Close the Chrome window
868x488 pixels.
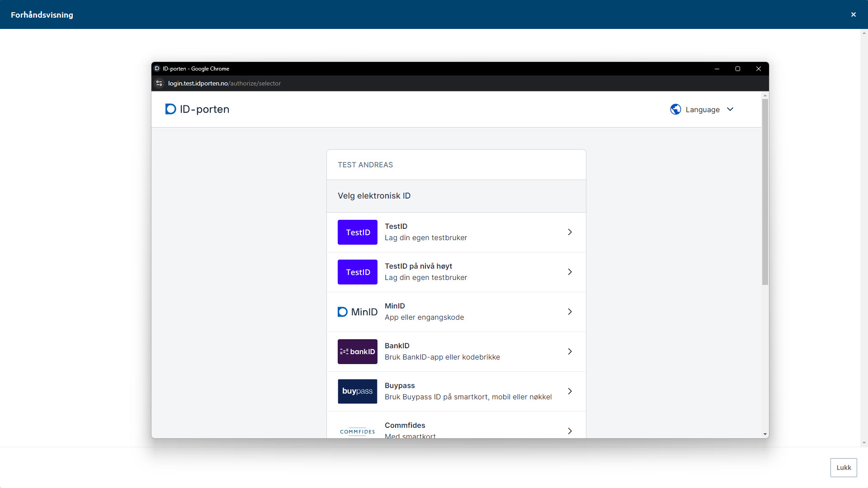coord(759,69)
